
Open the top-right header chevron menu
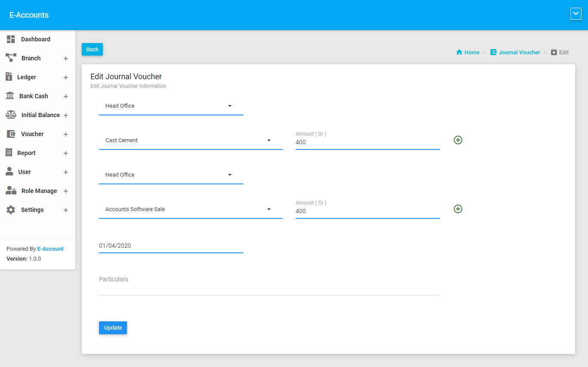576,14
